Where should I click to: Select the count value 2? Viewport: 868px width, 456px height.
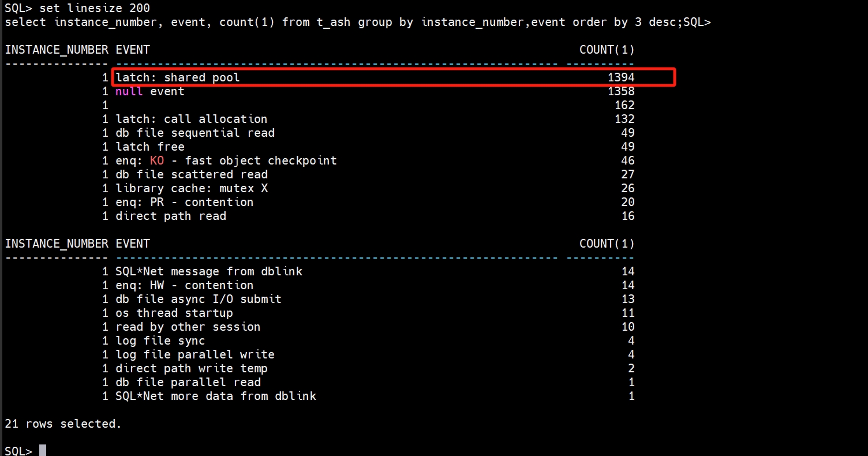point(631,368)
